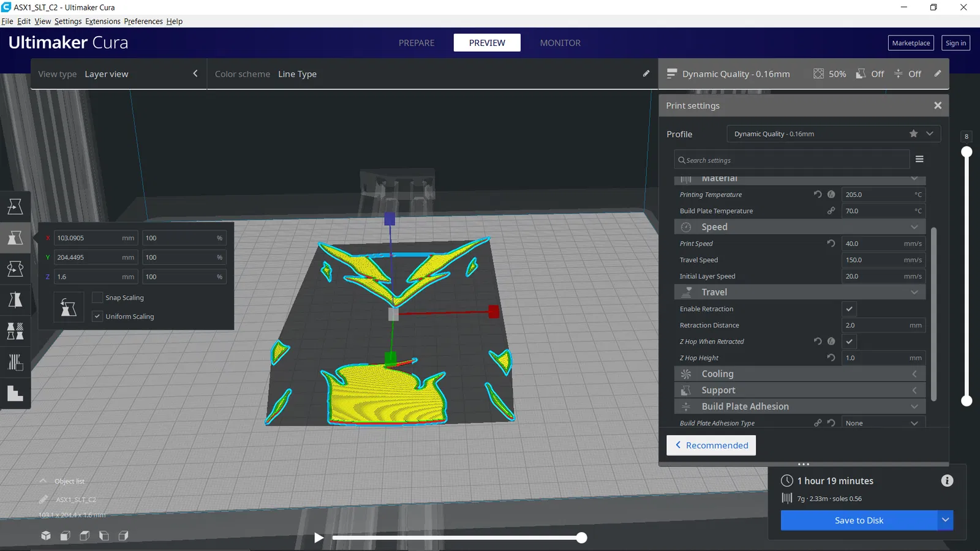Edit print settings profile pencil icon
This screenshot has width=980, height=551.
tap(938, 73)
